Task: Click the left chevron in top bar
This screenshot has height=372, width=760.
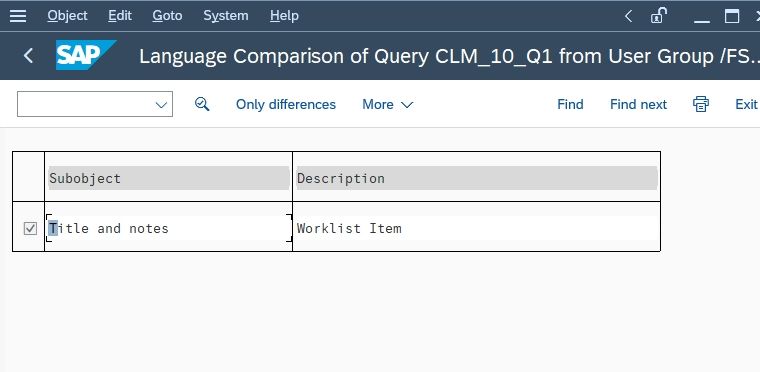Action: coord(628,16)
